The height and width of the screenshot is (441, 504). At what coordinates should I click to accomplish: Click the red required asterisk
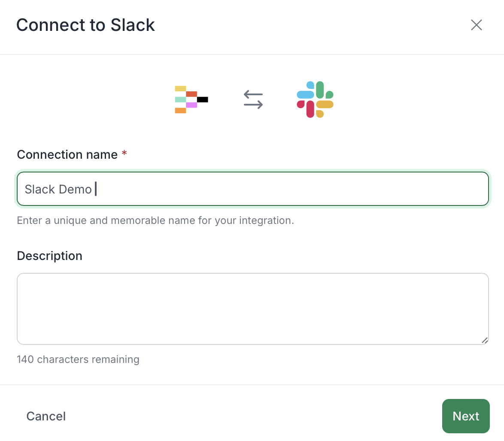click(124, 154)
